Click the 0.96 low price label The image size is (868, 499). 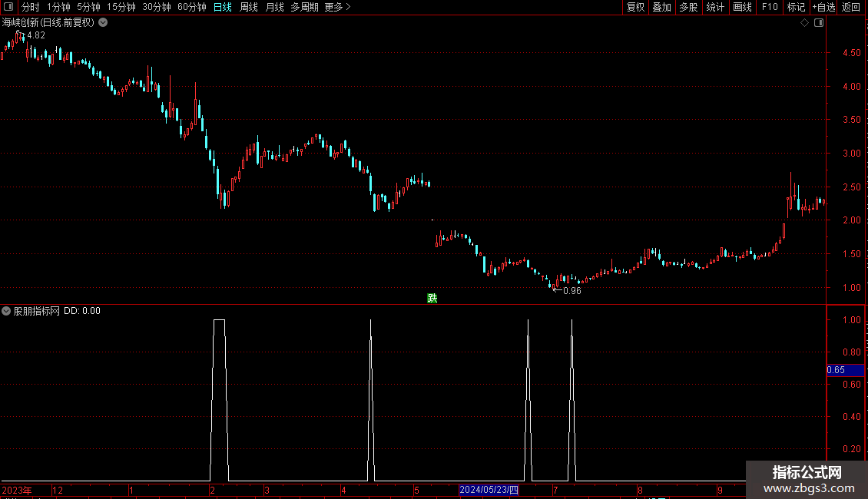tap(571, 291)
